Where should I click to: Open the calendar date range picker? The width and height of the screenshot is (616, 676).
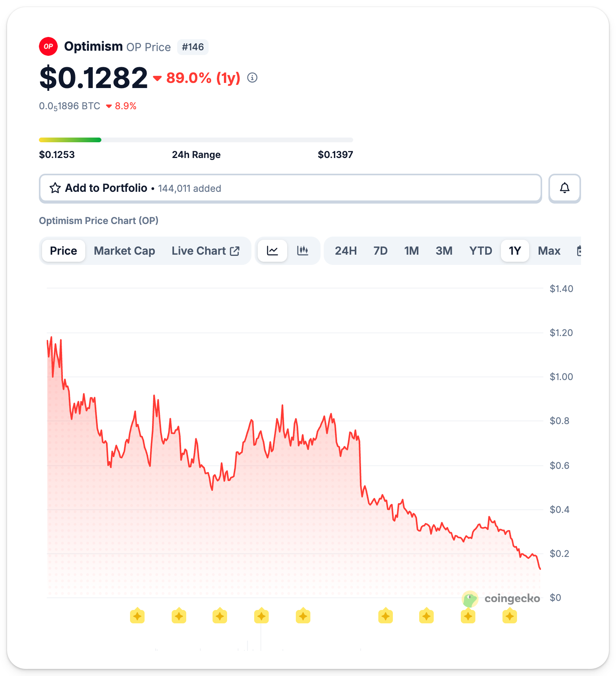coord(578,251)
